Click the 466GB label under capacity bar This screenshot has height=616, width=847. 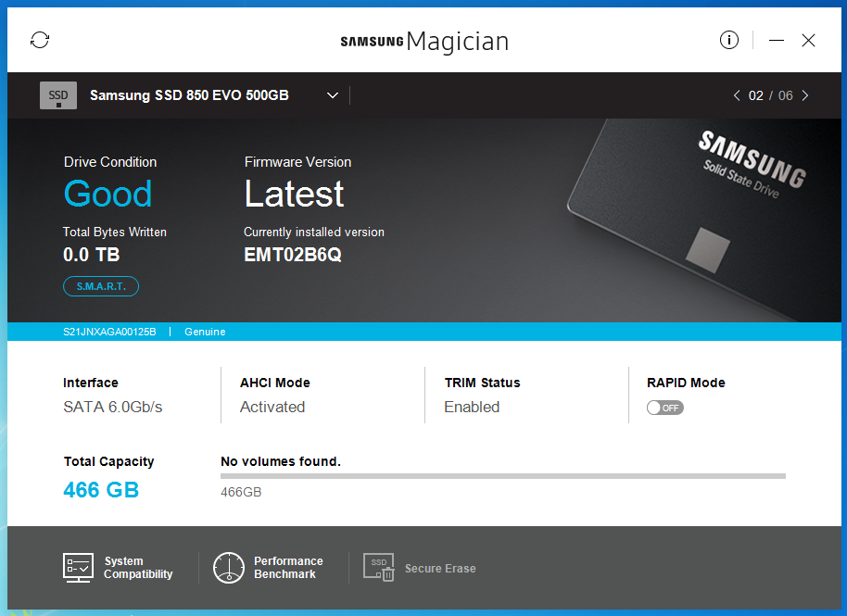(241, 492)
